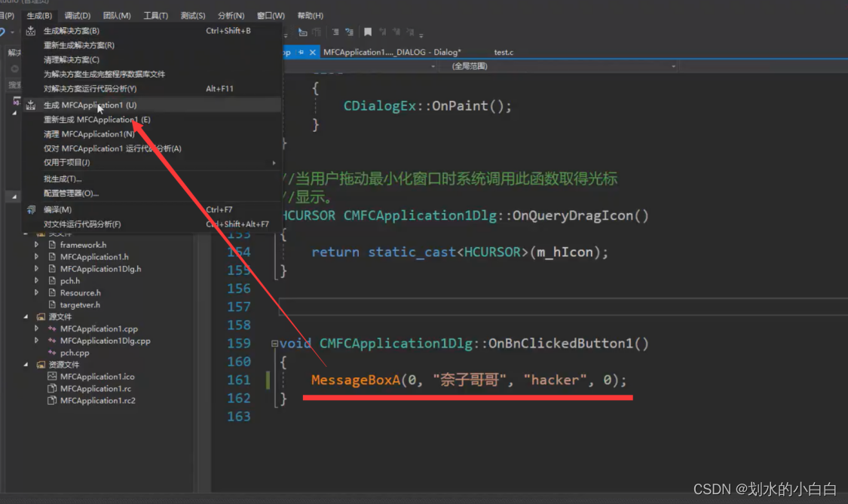This screenshot has height=504, width=848.
Task: Choose 生成解决方案(B) from the menu
Action: coord(152,31)
